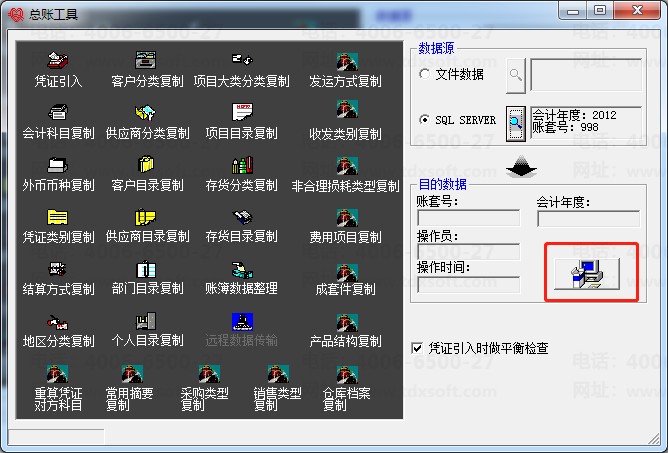Screen dimensions: 668x453
Task: Click the 账套号 input field
Action: [x=469, y=218]
